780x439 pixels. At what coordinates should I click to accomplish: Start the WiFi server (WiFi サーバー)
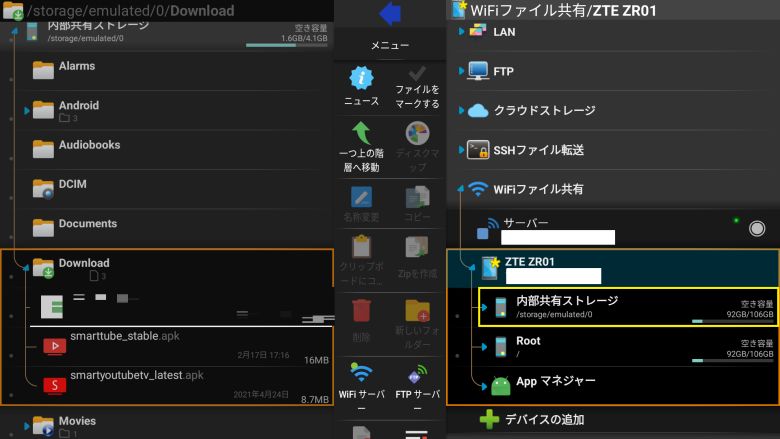pos(361,372)
